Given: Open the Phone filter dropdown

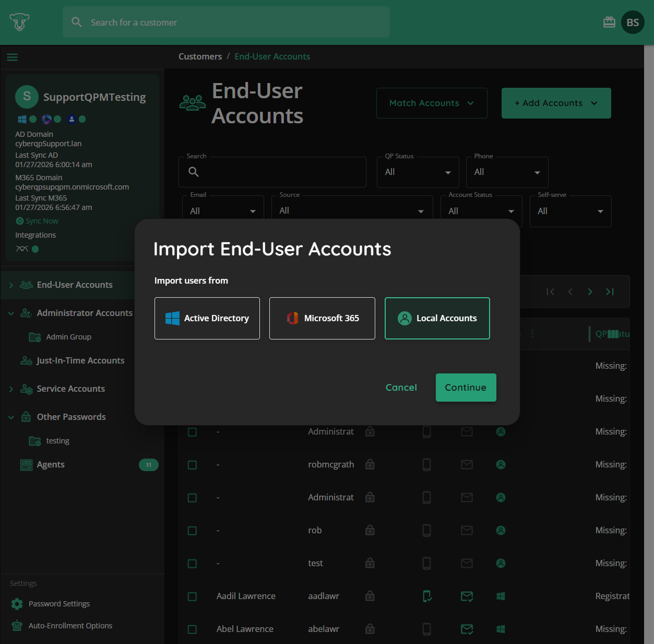Looking at the screenshot, I should point(507,172).
